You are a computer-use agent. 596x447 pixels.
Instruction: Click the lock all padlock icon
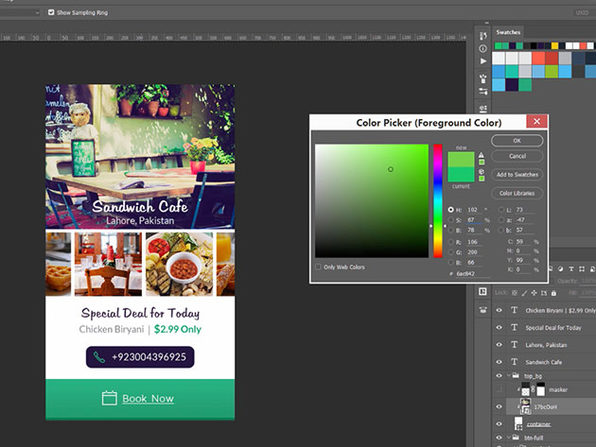[554, 293]
